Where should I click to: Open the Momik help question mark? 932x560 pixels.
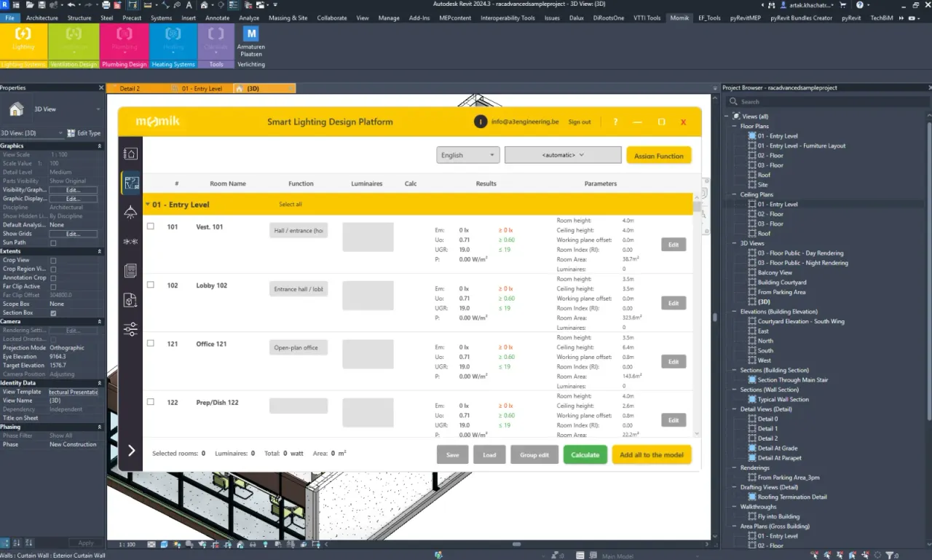click(x=615, y=122)
